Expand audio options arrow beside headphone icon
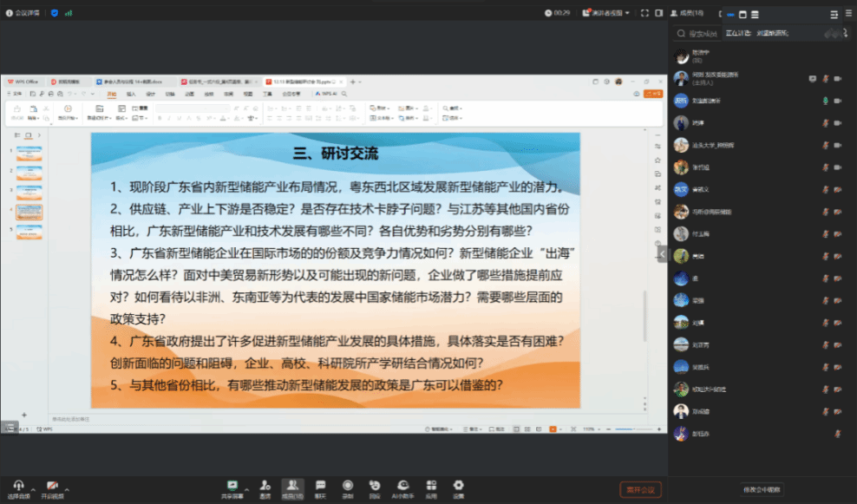857x504 pixels. click(x=33, y=488)
